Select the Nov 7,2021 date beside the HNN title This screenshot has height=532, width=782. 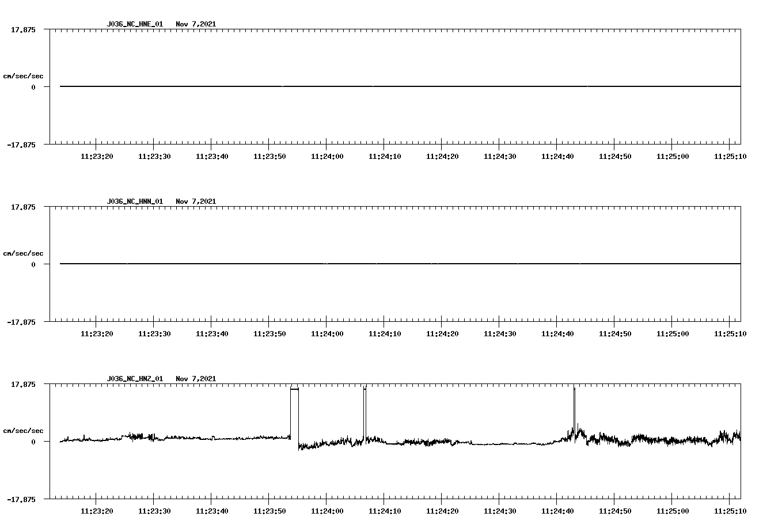tap(196, 202)
